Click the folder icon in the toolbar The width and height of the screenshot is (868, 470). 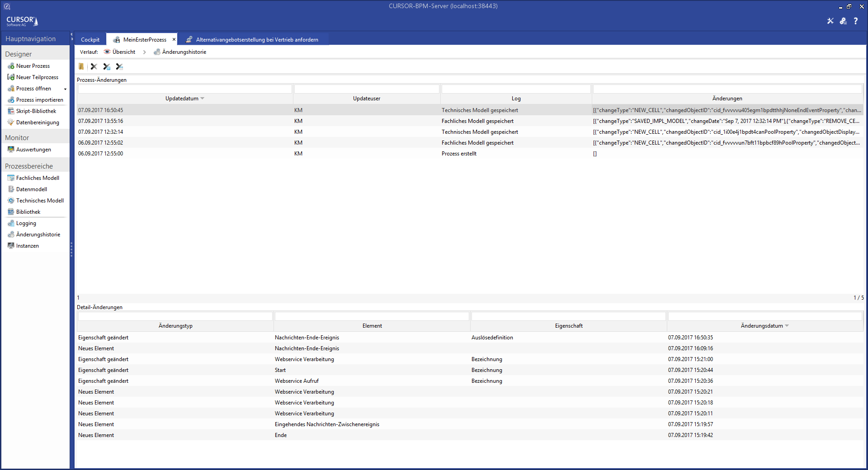81,66
